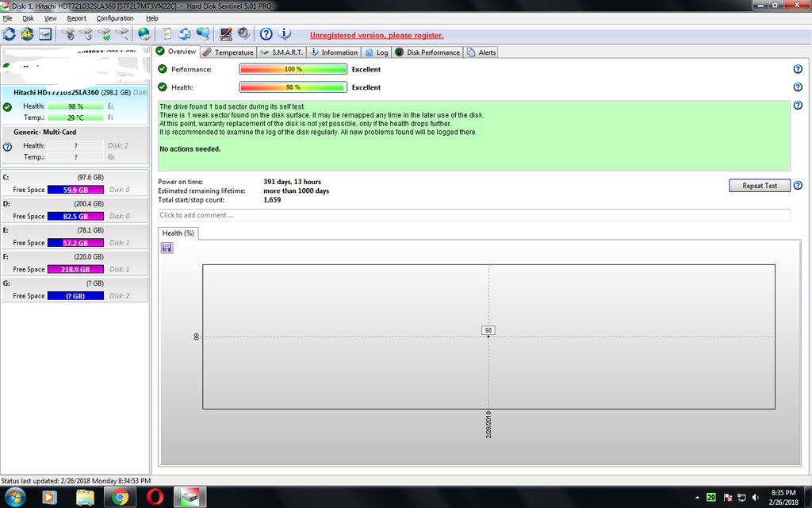Viewport: 812px width, 508px height.
Task: Select the Hitachi HDT721032SLA360 disk entry
Action: pos(75,106)
